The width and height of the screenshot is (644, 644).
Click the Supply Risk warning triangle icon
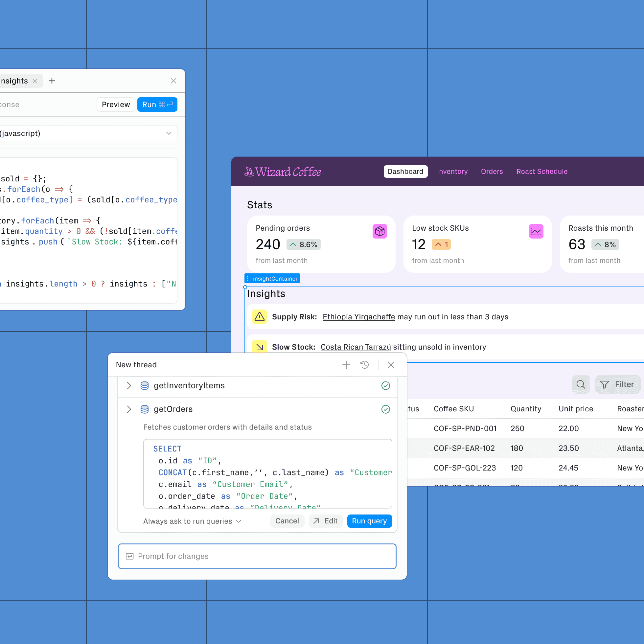coord(260,317)
